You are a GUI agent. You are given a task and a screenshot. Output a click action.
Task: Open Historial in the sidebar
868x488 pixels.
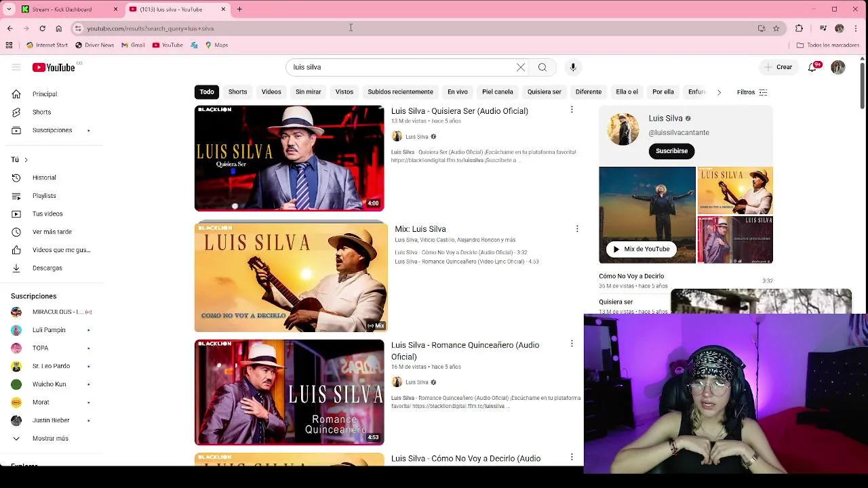pyautogui.click(x=45, y=178)
